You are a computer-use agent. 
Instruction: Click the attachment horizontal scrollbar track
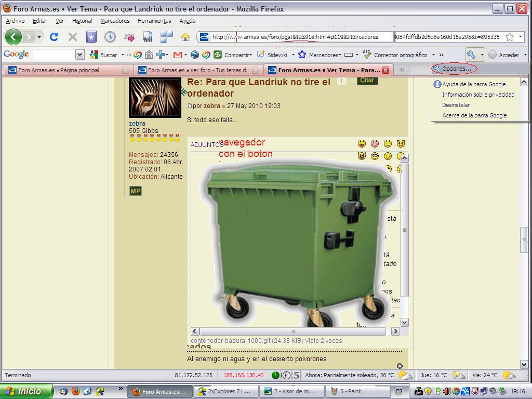click(293, 331)
